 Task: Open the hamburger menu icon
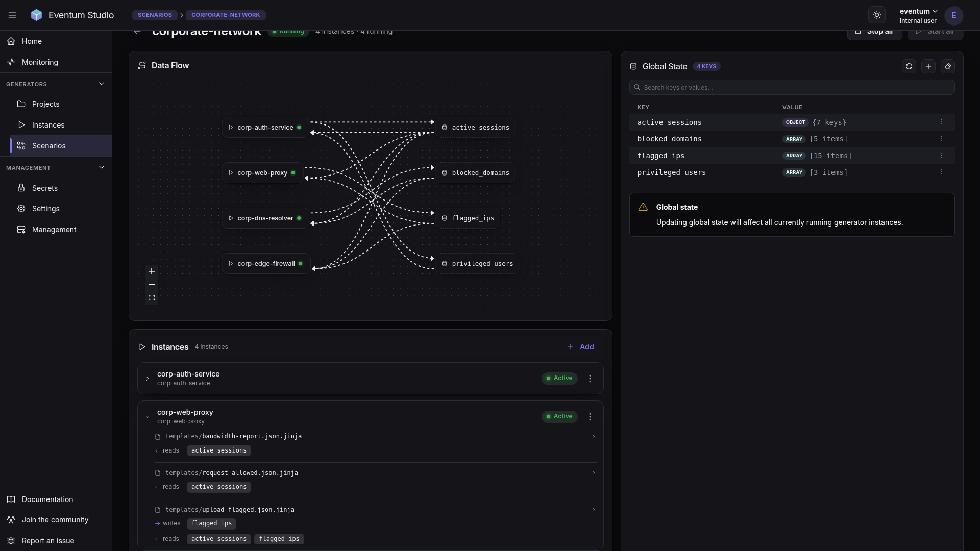pos(12,15)
